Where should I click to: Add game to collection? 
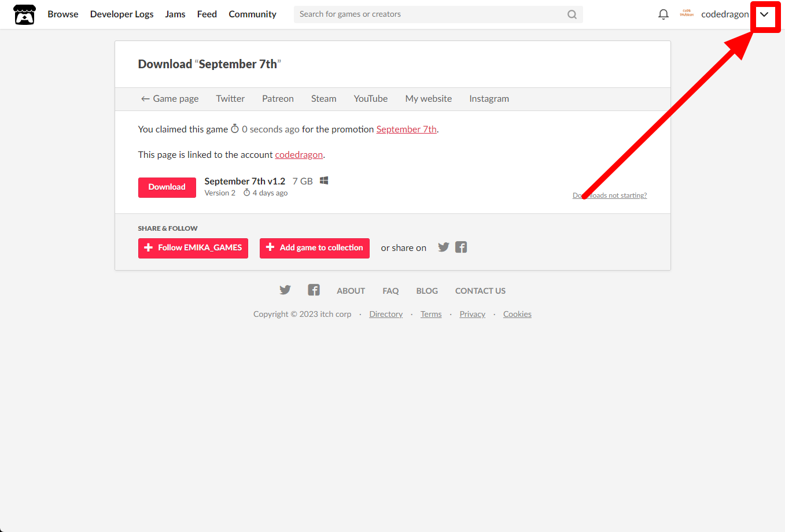315,248
